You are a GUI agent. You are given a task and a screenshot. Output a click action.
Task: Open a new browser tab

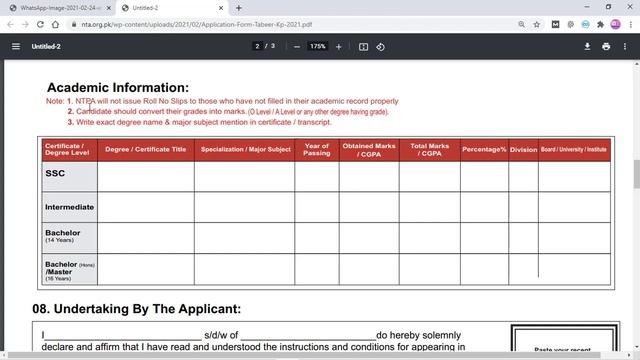click(239, 8)
